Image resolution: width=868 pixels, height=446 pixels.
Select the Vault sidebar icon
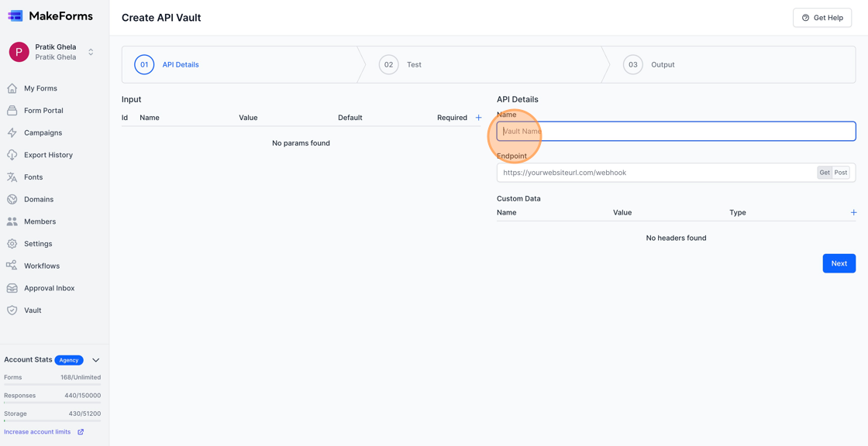(x=12, y=310)
